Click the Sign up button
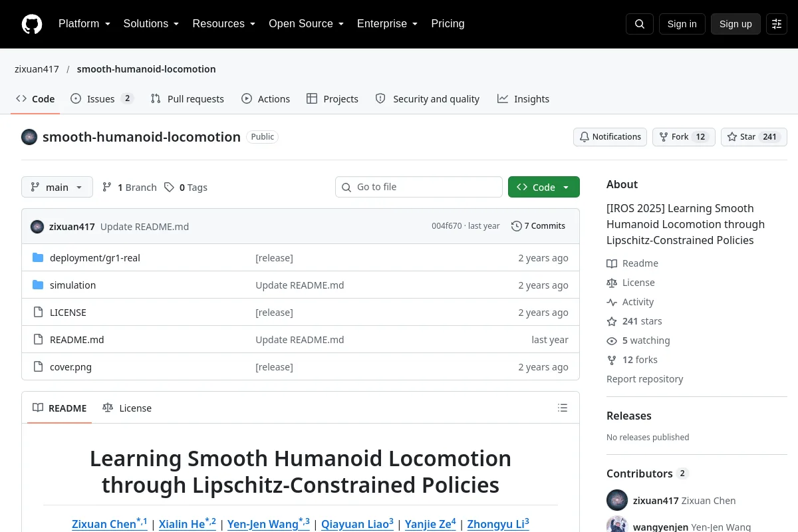798x532 pixels. click(x=735, y=24)
